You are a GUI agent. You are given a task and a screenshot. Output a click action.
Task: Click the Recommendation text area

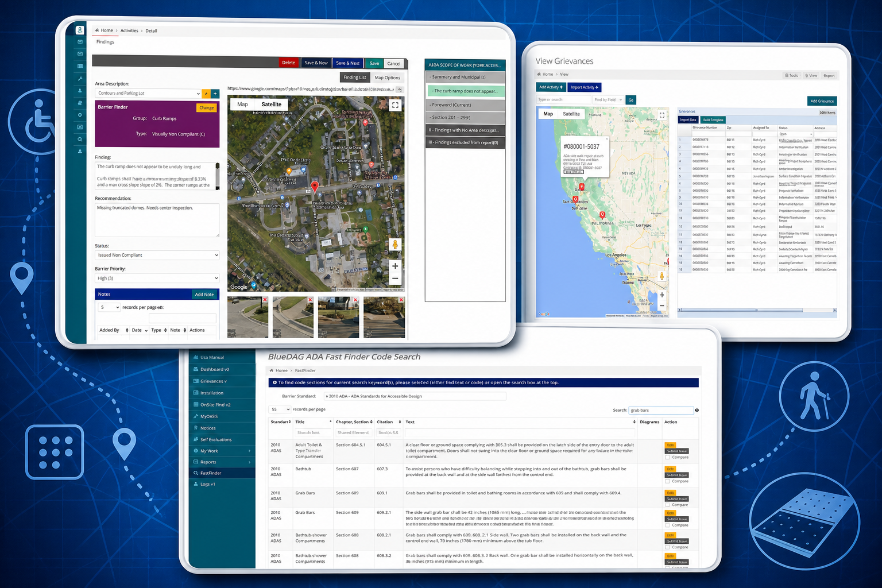157,220
